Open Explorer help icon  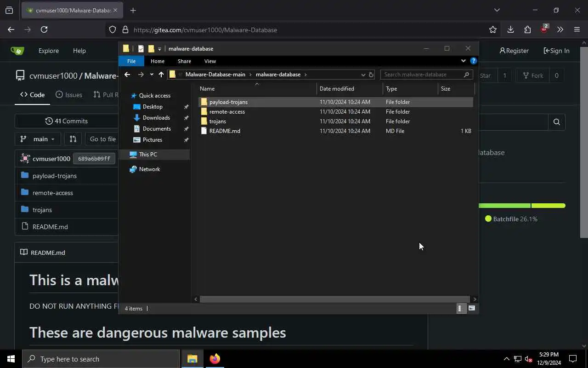(x=474, y=61)
